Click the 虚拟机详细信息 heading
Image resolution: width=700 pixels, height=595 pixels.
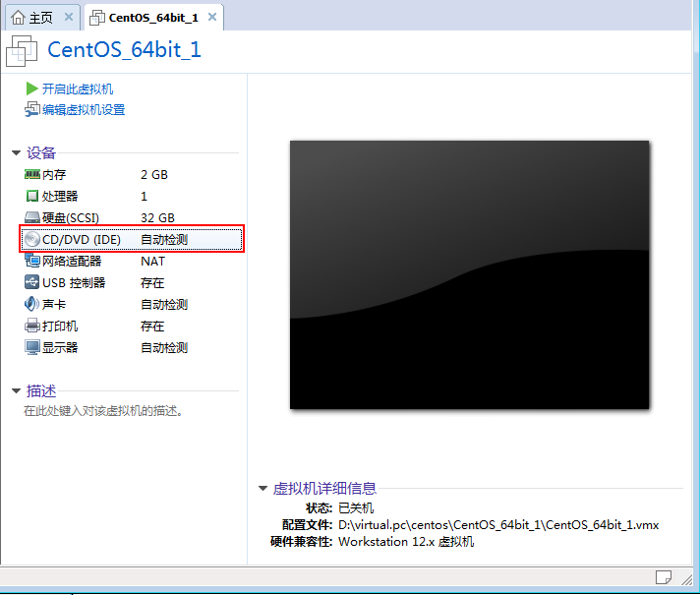(x=324, y=488)
